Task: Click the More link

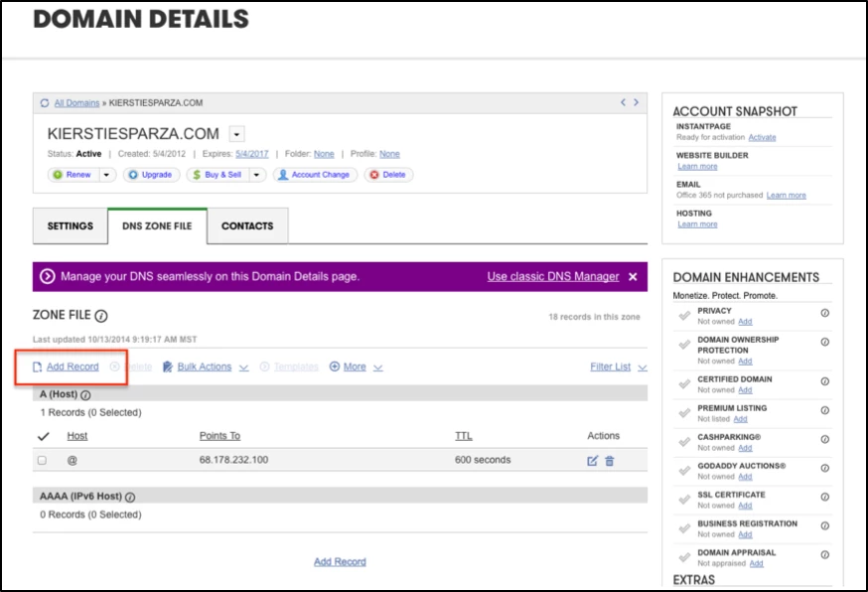Action: (355, 367)
